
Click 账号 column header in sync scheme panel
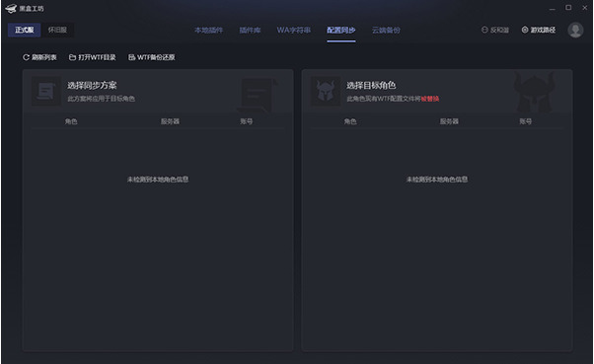[247, 121]
